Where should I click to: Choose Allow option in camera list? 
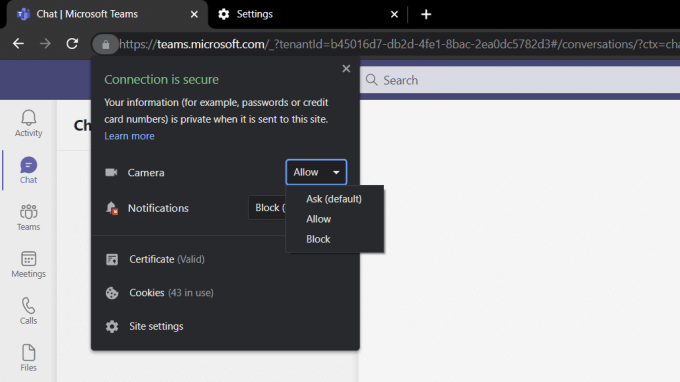point(319,219)
